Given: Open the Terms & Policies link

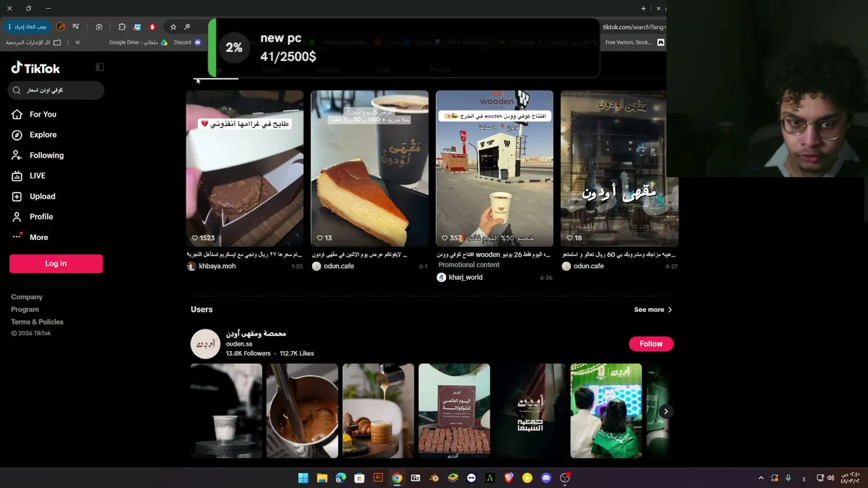Looking at the screenshot, I should [37, 322].
